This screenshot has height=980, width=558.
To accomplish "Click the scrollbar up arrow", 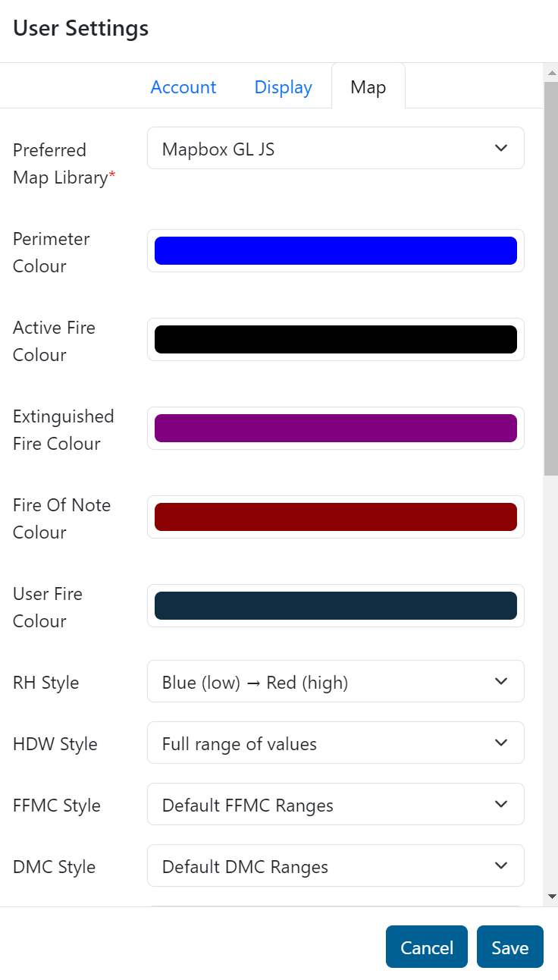I will point(551,73).
